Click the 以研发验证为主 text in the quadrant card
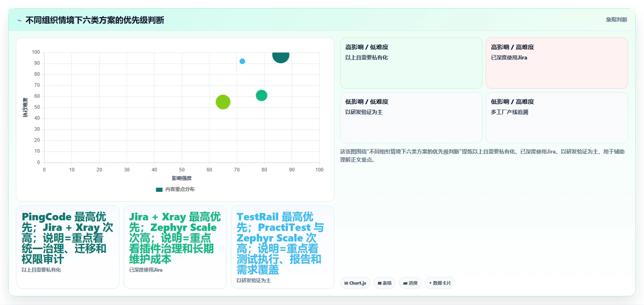The image size is (644, 305). point(364,112)
